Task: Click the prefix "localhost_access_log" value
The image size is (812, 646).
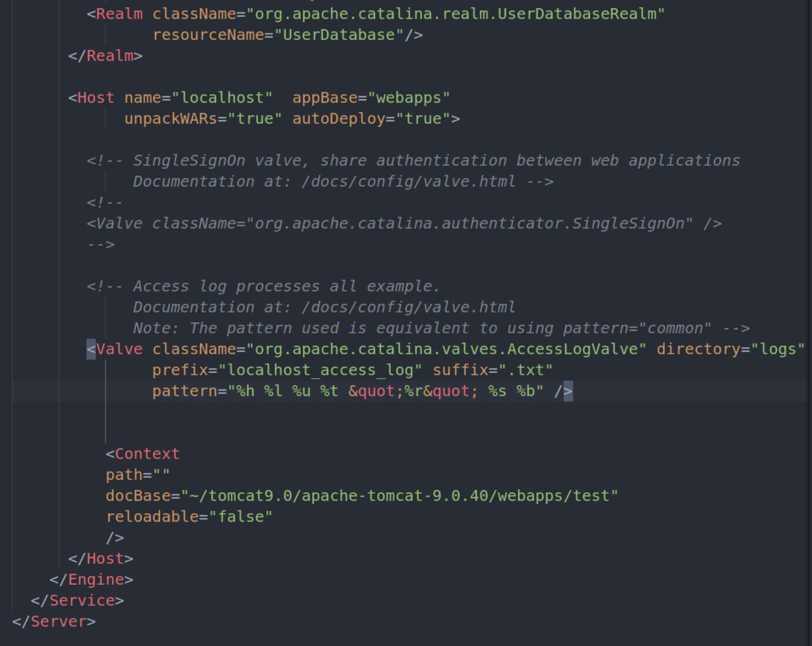Action: pos(320,370)
